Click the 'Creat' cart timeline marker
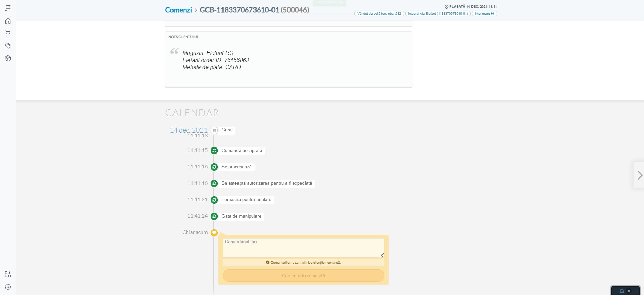The width and height of the screenshot is (644, 295). click(214, 130)
